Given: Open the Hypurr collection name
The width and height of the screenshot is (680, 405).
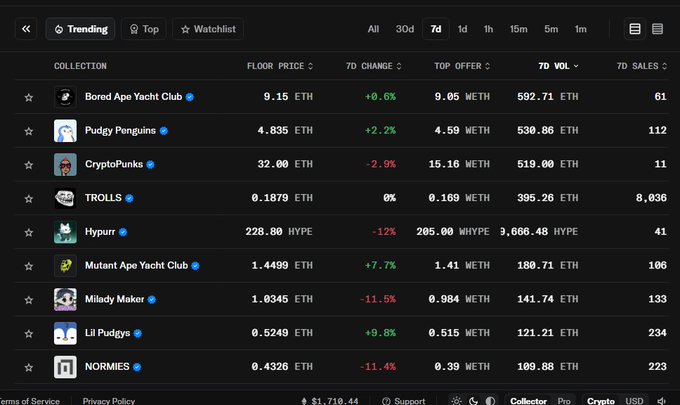Looking at the screenshot, I should (100, 232).
